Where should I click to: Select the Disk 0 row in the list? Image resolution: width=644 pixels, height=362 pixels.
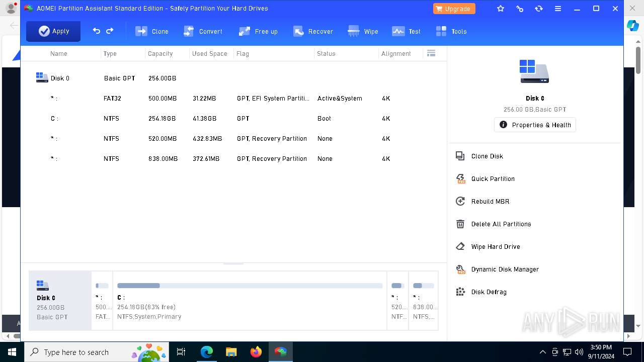(x=233, y=78)
